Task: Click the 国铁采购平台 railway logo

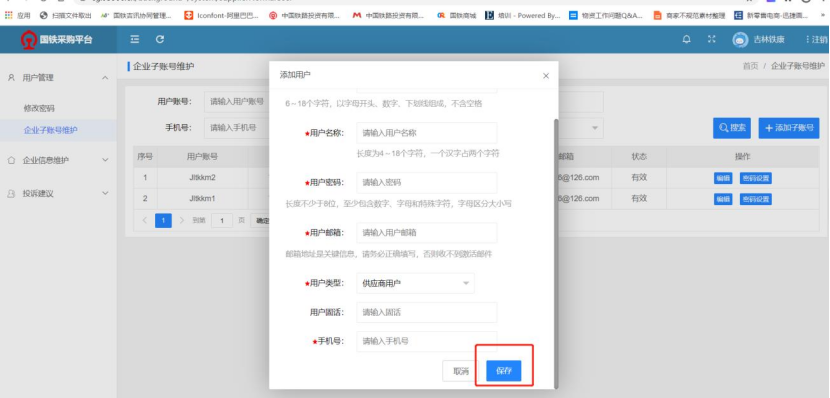Action: [29, 40]
